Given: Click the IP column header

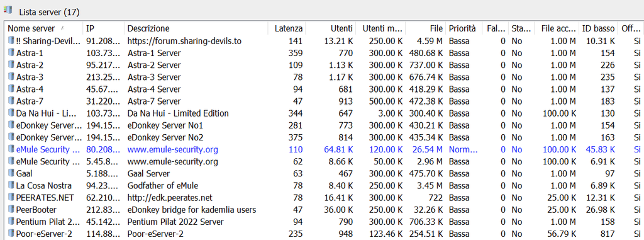Looking at the screenshot, I should pyautogui.click(x=104, y=28).
